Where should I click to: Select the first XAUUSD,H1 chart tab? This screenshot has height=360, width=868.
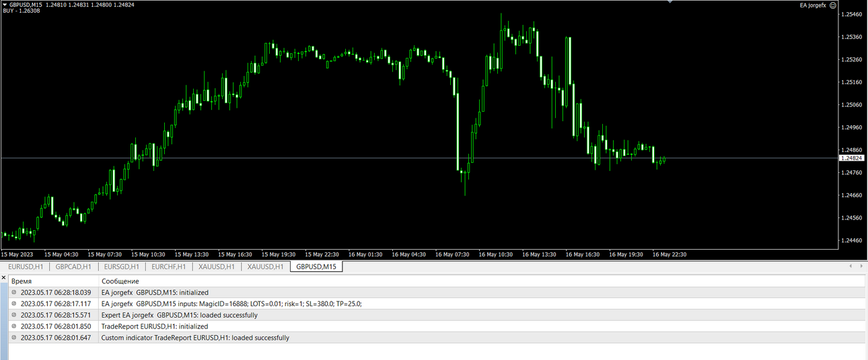[217, 267]
